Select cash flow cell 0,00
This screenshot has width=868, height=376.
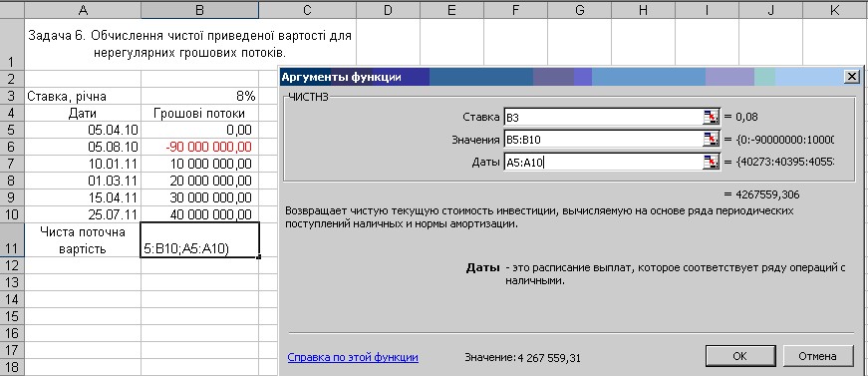click(x=200, y=130)
